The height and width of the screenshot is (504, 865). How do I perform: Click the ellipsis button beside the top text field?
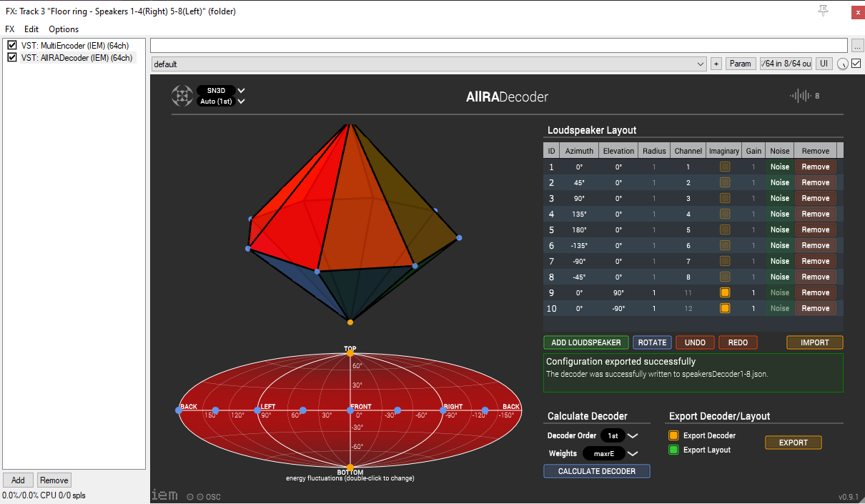[x=859, y=45]
